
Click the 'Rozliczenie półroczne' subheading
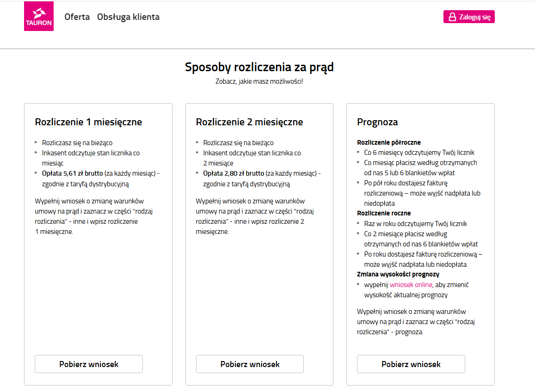389,142
